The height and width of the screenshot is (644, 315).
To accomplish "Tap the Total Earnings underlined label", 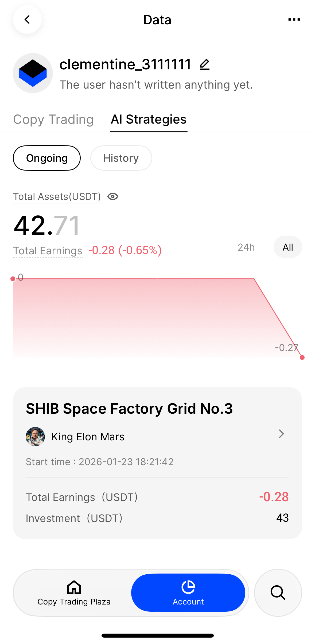I will coord(48,251).
